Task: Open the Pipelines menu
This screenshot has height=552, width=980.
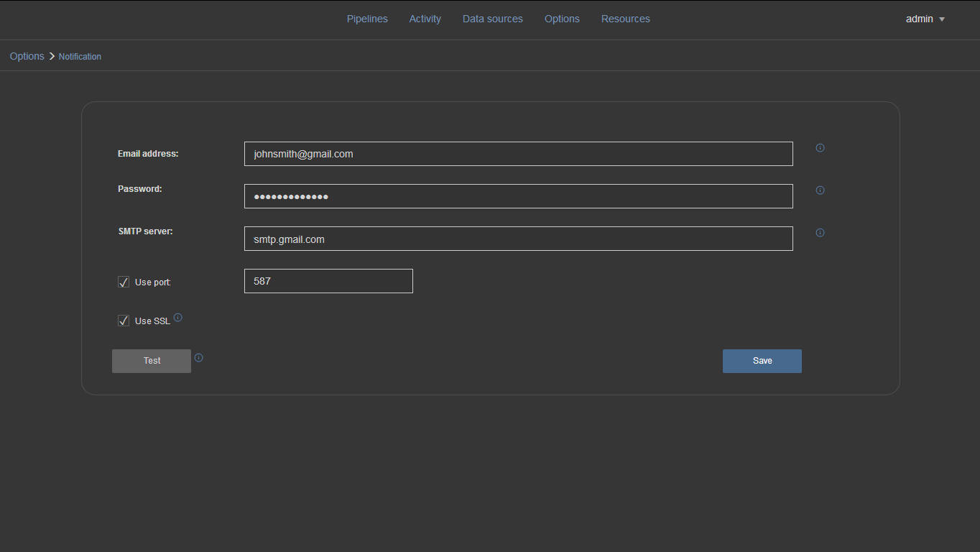Action: coord(367,19)
